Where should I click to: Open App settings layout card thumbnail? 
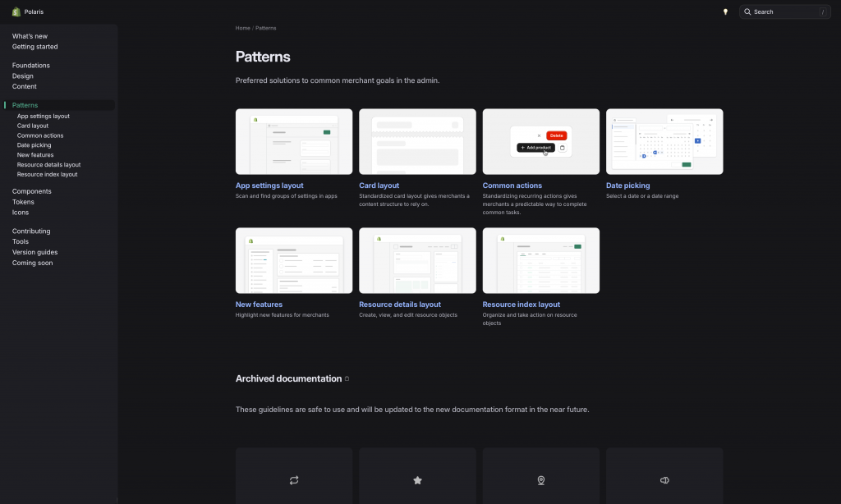pos(294,141)
